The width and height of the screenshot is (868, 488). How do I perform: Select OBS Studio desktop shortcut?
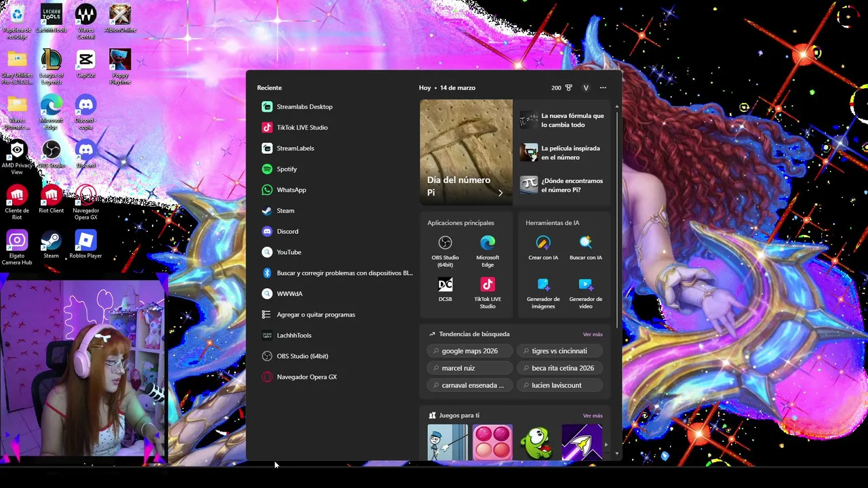[51, 155]
